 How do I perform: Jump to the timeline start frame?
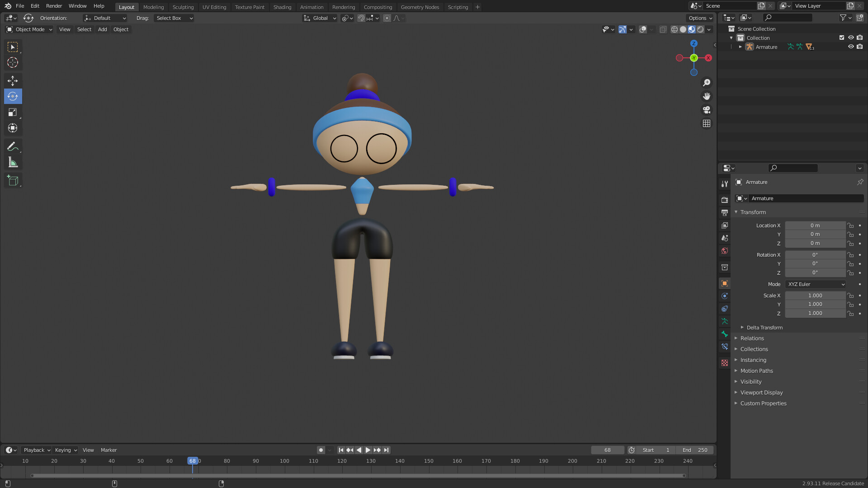pos(341,450)
